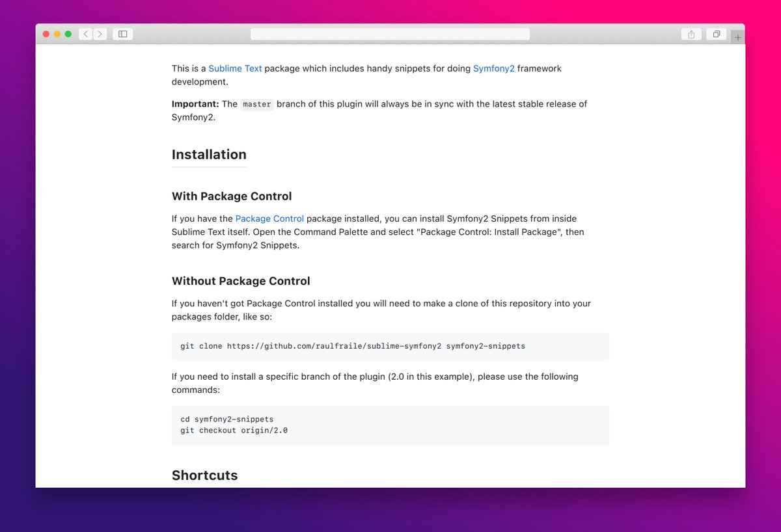
Task: Open the Share menu icon
Action: click(691, 34)
